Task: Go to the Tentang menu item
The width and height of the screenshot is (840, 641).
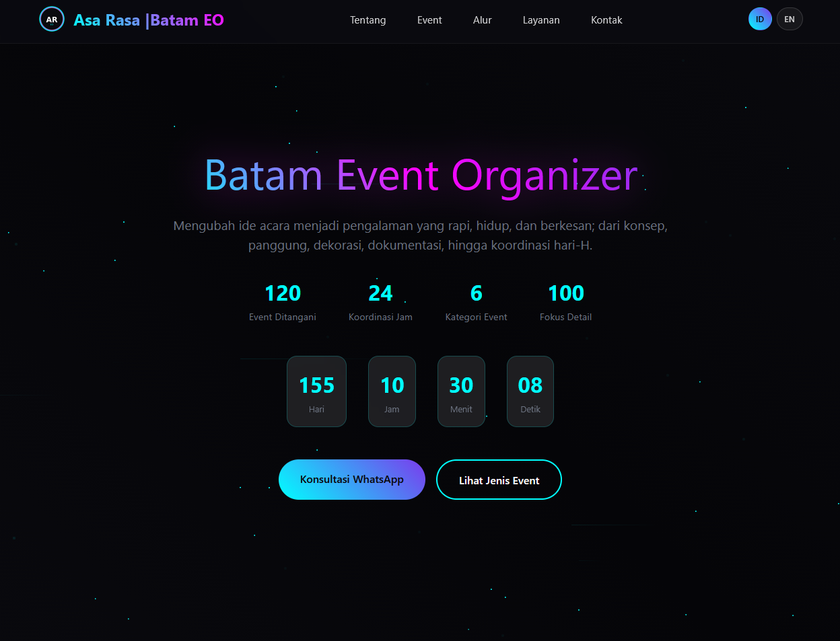Action: 368,20
